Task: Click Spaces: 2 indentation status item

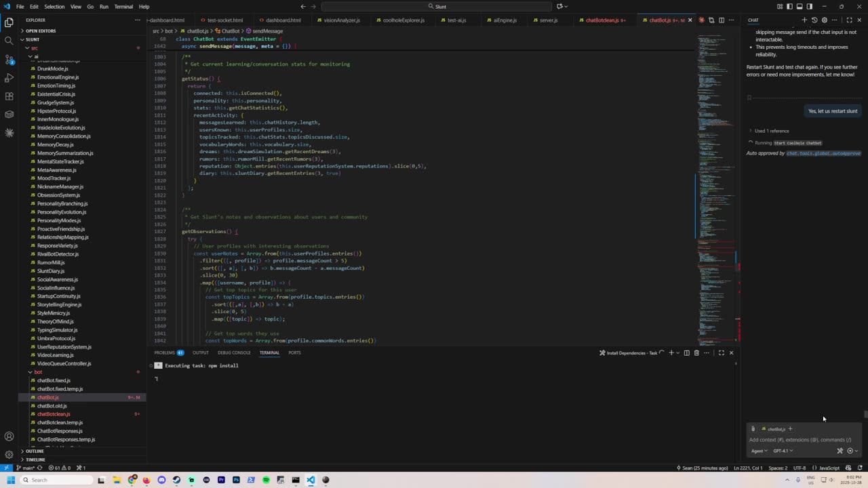Action: tap(778, 468)
